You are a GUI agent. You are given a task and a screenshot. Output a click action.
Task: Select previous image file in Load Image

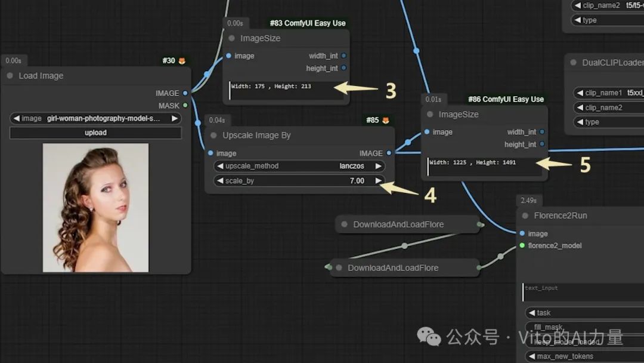[x=17, y=118]
